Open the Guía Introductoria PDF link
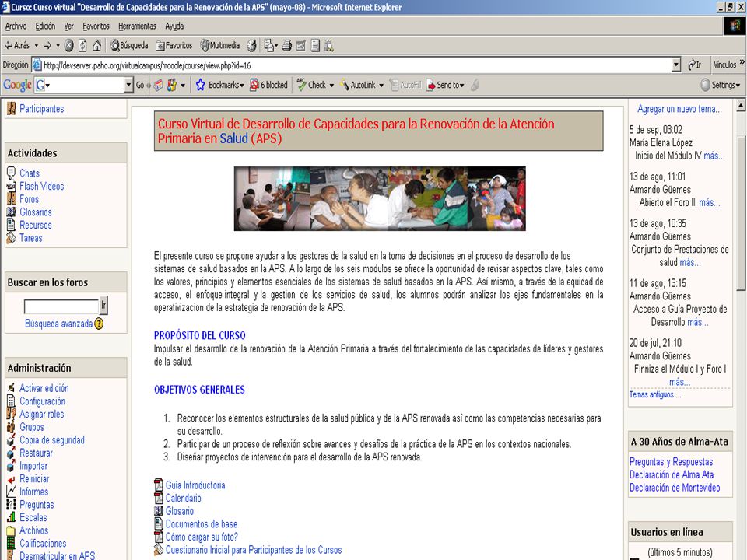 click(x=195, y=485)
